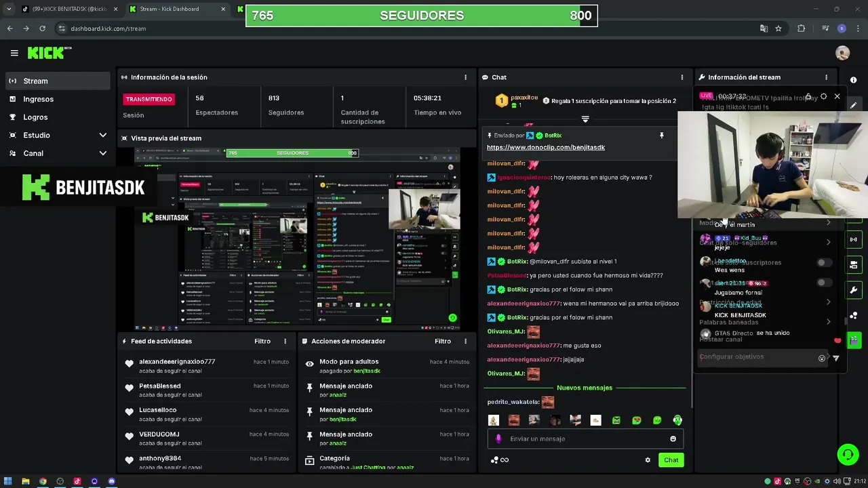Open the info icon in right sidebar
The height and width of the screenshot is (488, 868).
[x=853, y=81]
